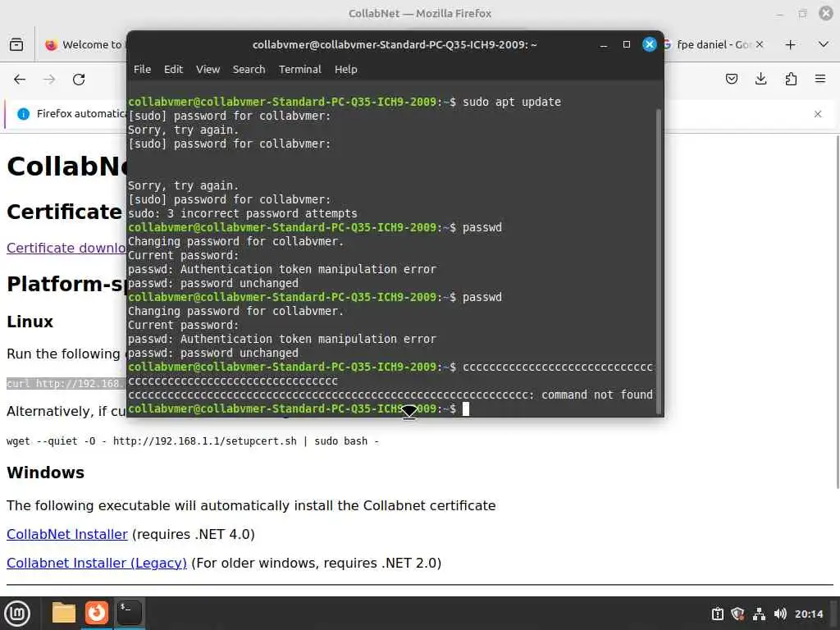Open Firefox extensions menu
840x630 pixels.
click(791, 80)
